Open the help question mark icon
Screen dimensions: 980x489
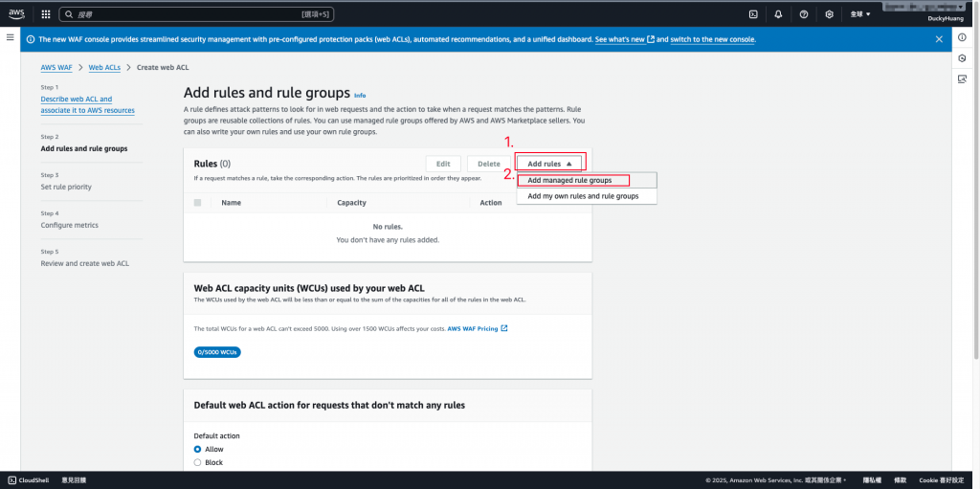tap(804, 13)
